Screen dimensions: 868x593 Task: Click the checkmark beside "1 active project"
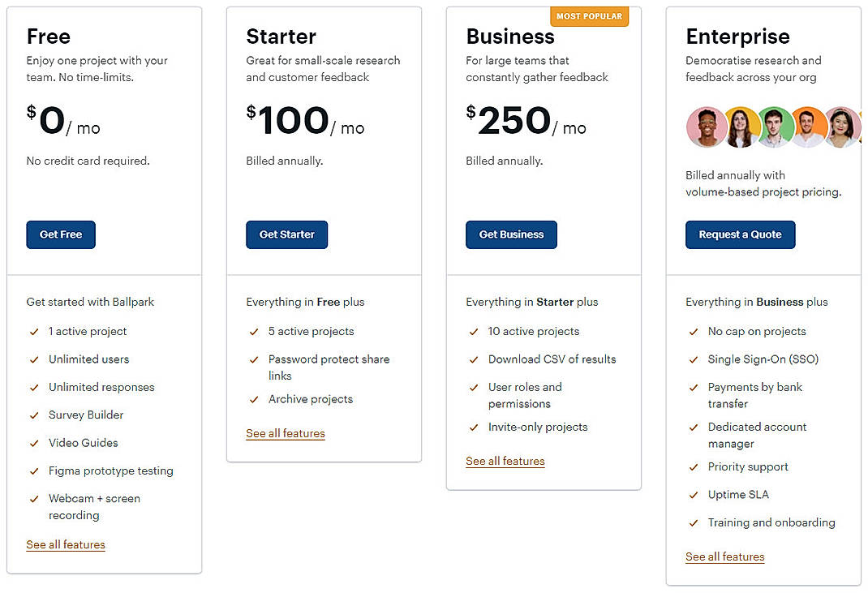[34, 332]
